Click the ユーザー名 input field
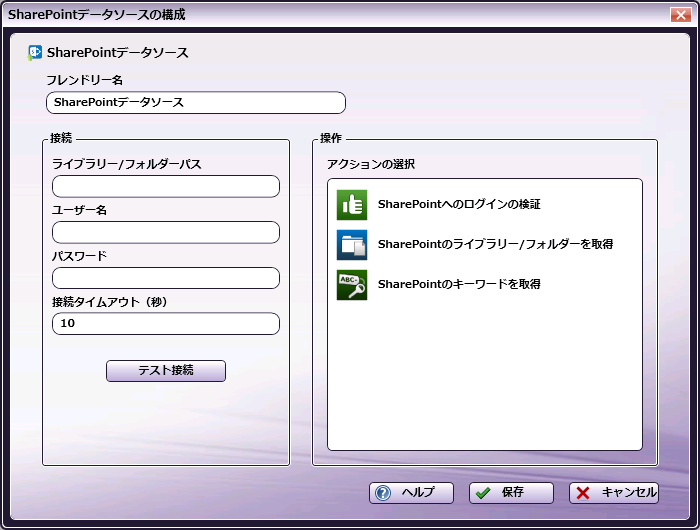The image size is (700, 530). (166, 232)
